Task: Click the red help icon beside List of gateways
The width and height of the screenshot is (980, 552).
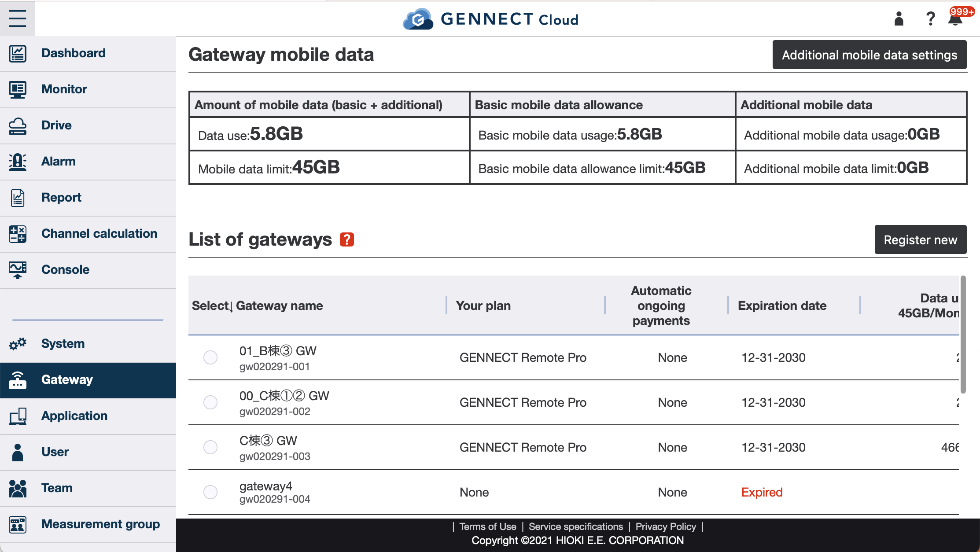Action: click(x=347, y=240)
